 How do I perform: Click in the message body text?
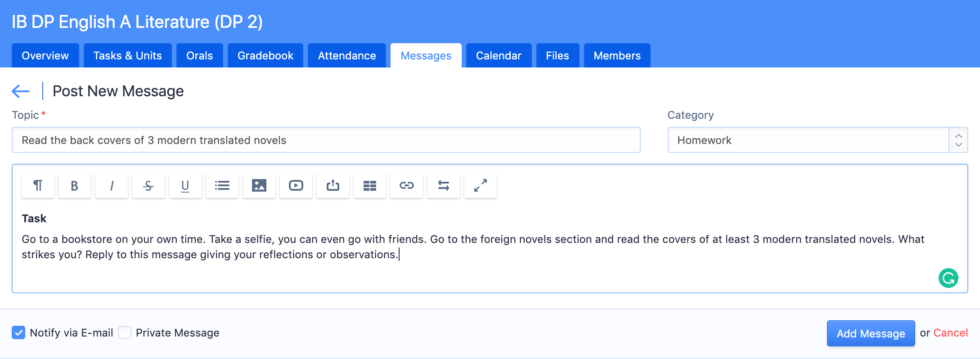pyautogui.click(x=473, y=247)
